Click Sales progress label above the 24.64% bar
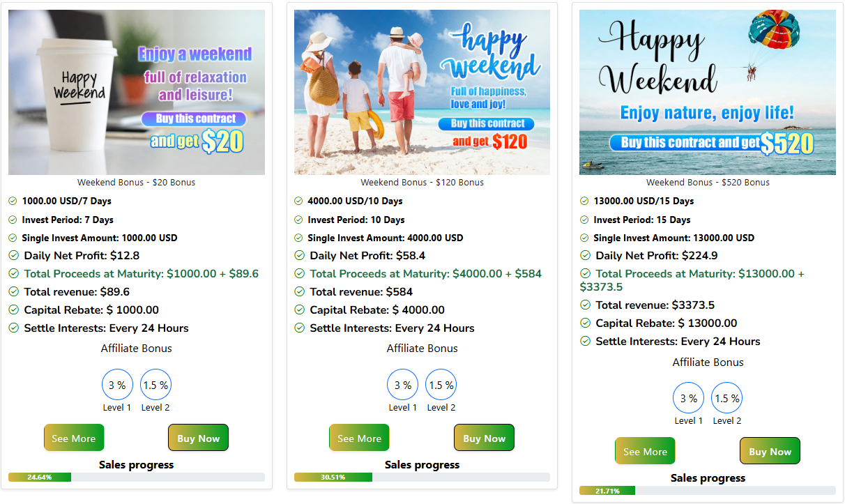Image resolution: width=845 pixels, height=504 pixels. (137, 465)
